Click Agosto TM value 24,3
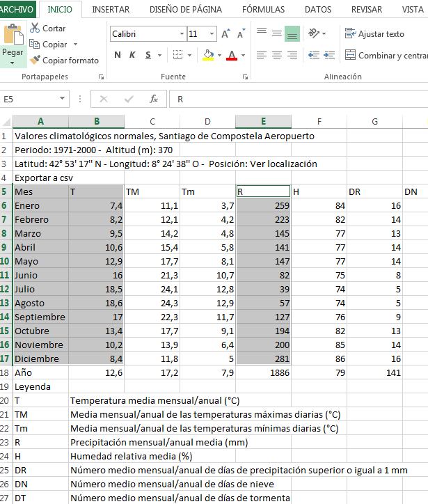428x504 pixels. (x=152, y=303)
